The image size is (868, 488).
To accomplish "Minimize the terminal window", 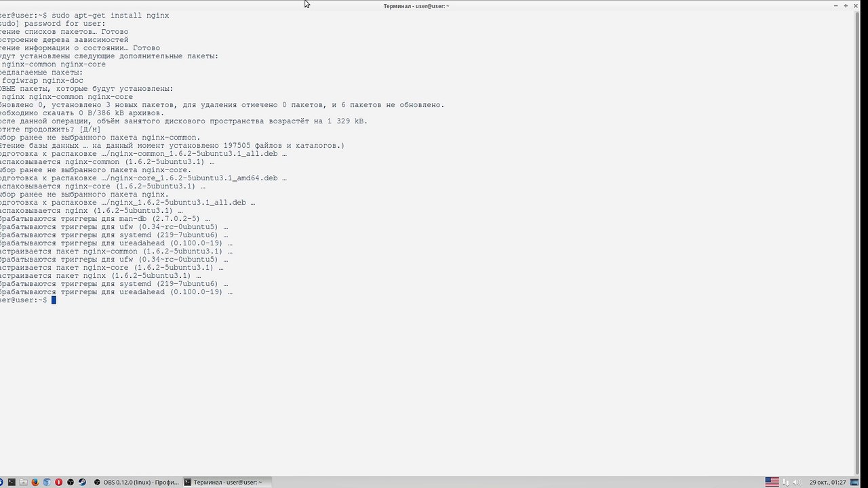I will (x=836, y=6).
